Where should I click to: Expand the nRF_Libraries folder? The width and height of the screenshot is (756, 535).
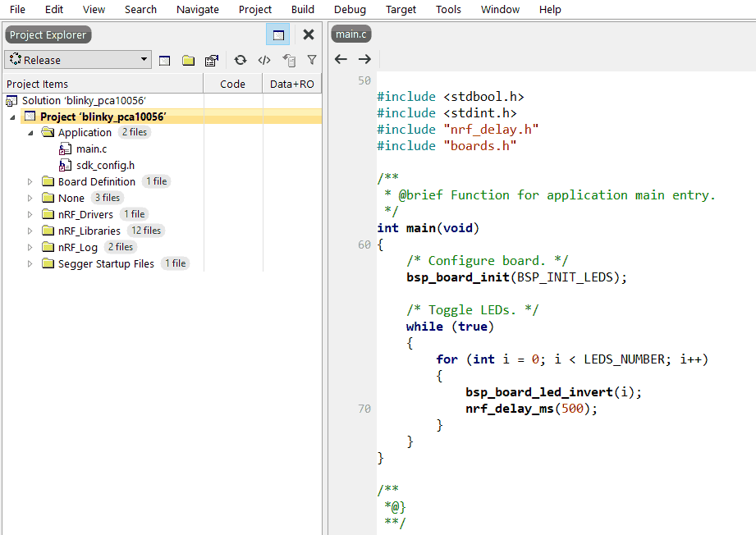[30, 231]
